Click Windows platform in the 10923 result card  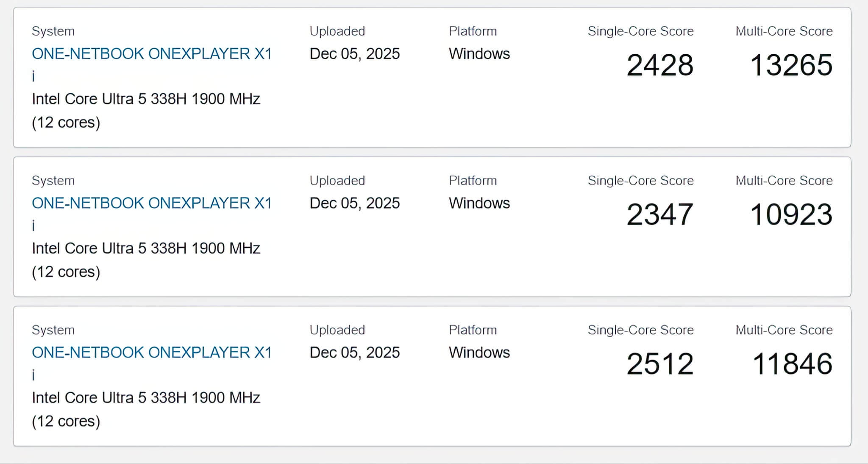click(x=479, y=203)
